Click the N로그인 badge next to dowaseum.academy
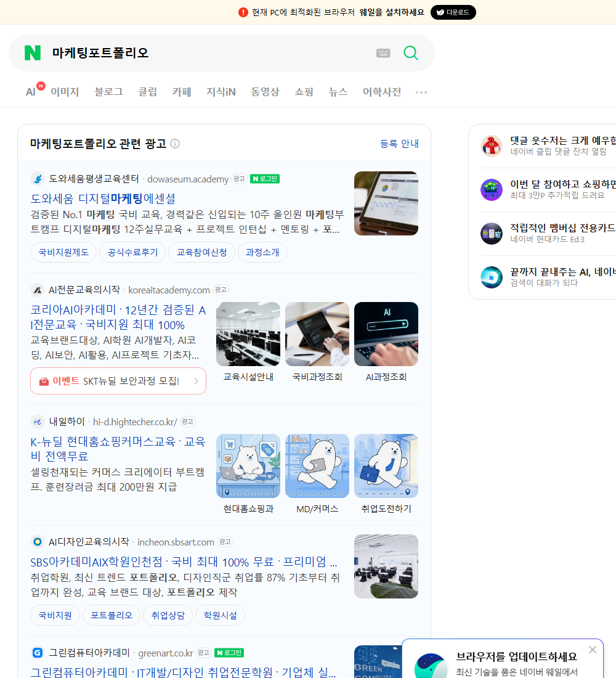The image size is (616, 678). coord(264,179)
